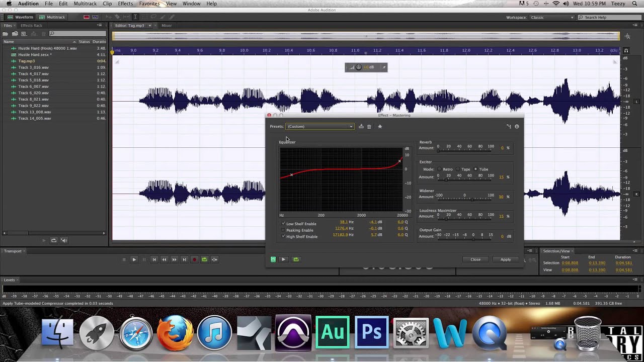This screenshot has width=644, height=362.
Task: Toggle loop playback in Files panel preview
Action: pos(54,240)
